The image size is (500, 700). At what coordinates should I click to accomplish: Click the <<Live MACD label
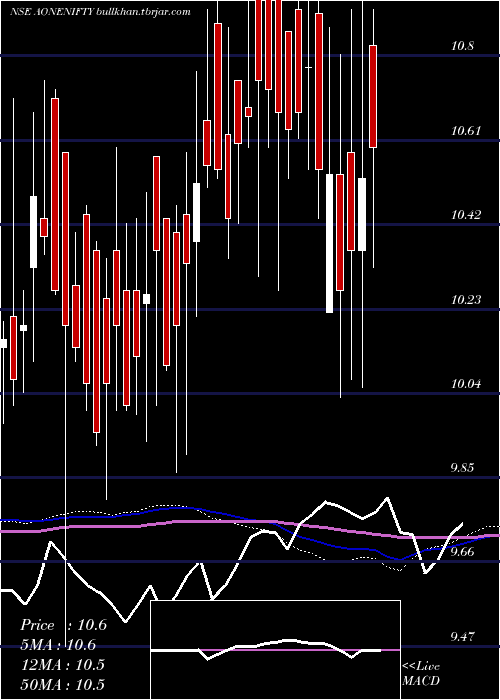coord(421,674)
